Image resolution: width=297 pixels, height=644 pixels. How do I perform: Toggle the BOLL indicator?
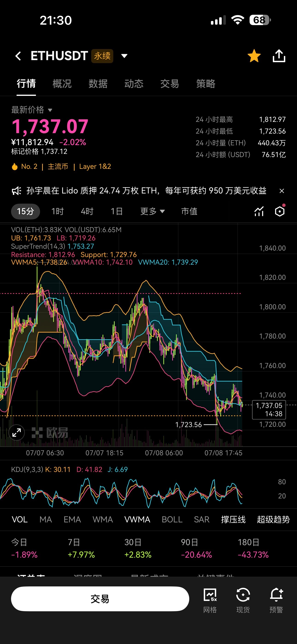click(x=172, y=519)
